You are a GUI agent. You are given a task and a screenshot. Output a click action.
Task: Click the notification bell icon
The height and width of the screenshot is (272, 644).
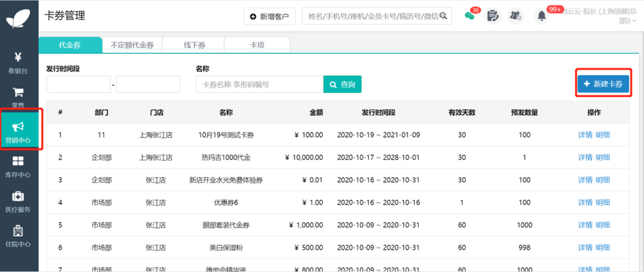point(541,16)
